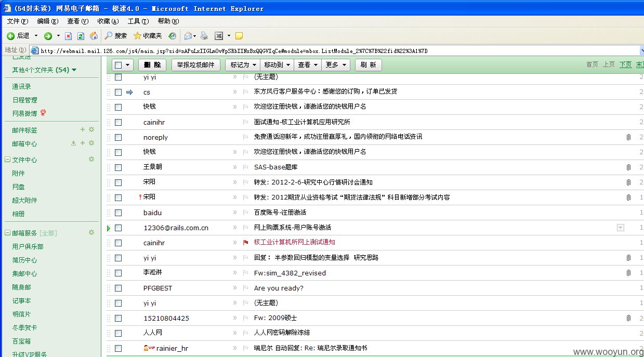644x357 pixels.
Task: Open the 帮助(H) menu
Action: click(x=168, y=21)
